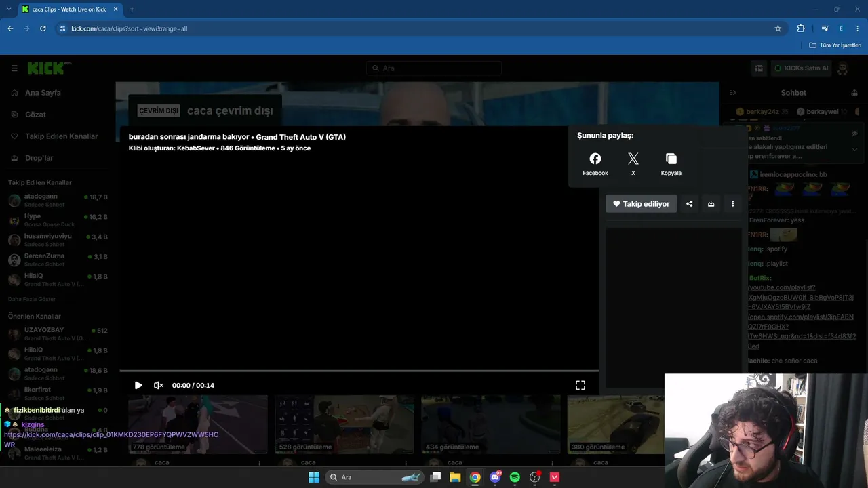Open the SercanZurna followed channel
This screenshot has height=488, width=868.
(x=58, y=260)
